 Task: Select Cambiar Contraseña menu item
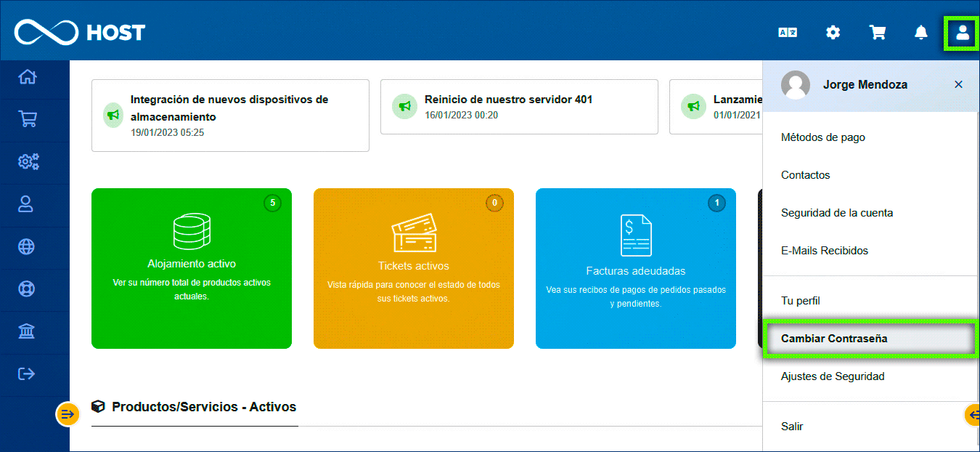pos(834,339)
